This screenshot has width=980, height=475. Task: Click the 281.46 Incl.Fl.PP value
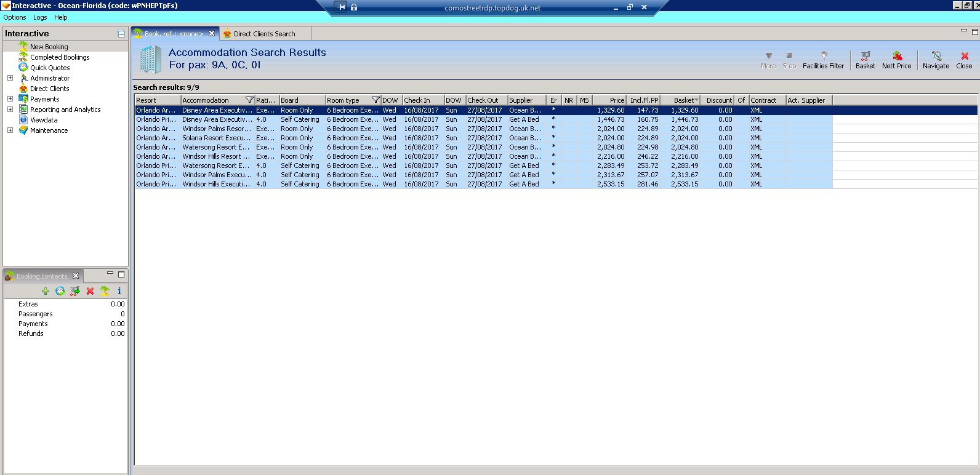(x=648, y=184)
